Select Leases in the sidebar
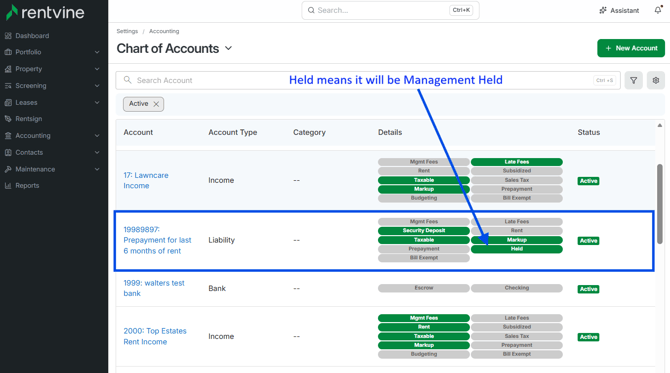This screenshot has width=670, height=373. coord(26,103)
